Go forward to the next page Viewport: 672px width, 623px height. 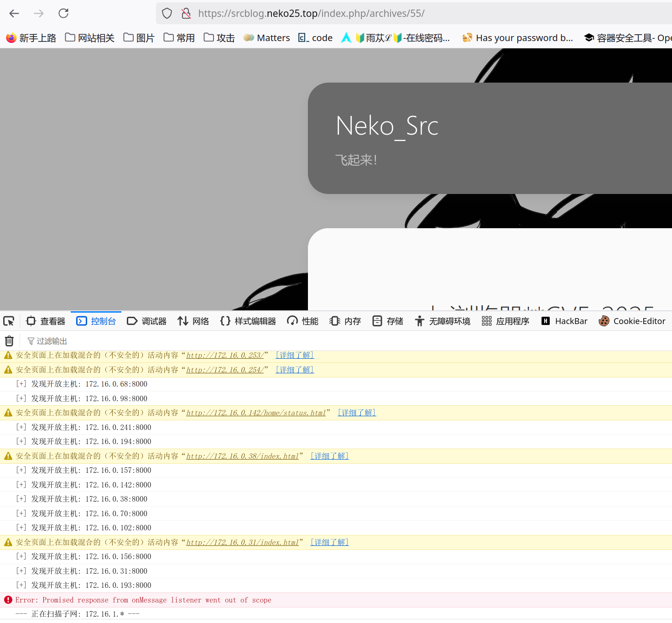(x=39, y=13)
